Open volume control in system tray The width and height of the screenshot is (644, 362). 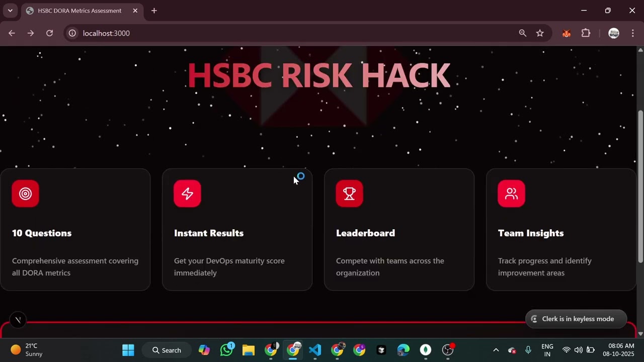point(578,350)
